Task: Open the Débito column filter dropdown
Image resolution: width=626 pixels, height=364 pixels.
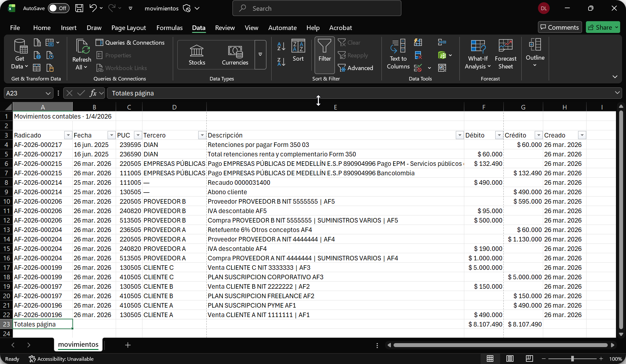Action: [x=499, y=135]
